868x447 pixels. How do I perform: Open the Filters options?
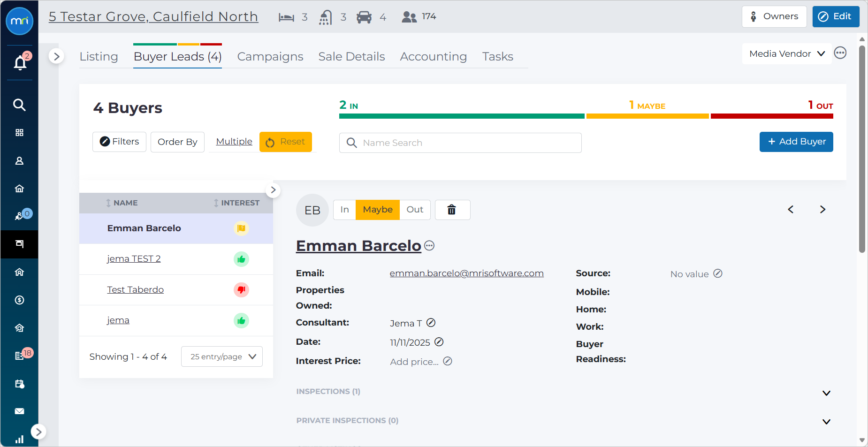[x=119, y=142]
